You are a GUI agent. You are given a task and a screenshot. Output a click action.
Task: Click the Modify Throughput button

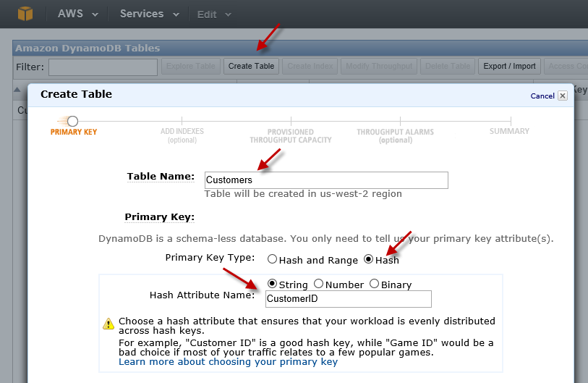tap(379, 66)
